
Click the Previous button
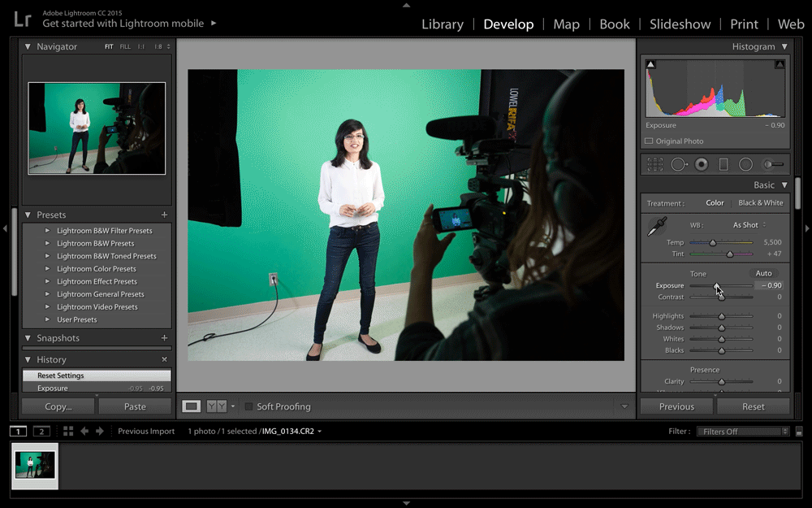[676, 406]
